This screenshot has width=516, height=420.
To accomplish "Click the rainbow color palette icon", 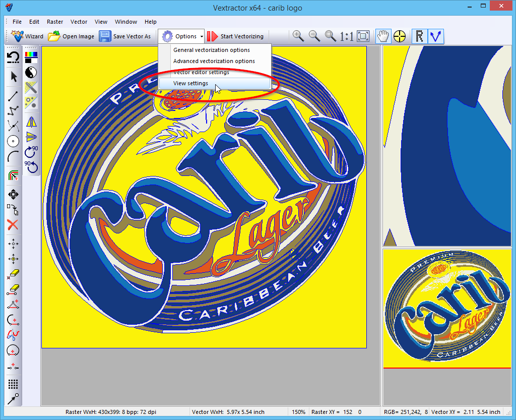I will (31, 56).
